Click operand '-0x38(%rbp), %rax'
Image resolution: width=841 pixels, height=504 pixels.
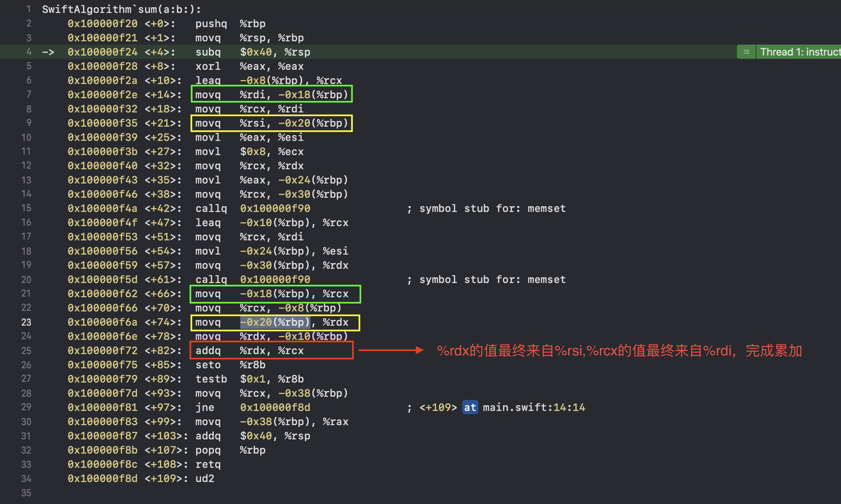tap(294, 422)
